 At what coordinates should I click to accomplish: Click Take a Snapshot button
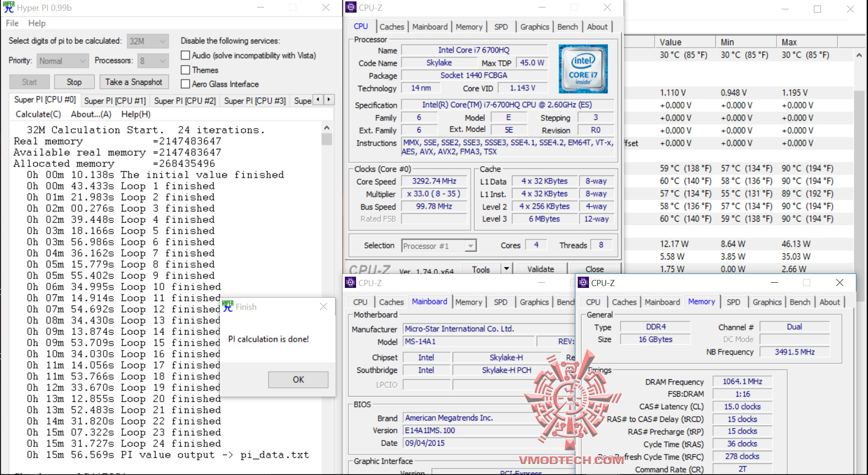[x=134, y=82]
